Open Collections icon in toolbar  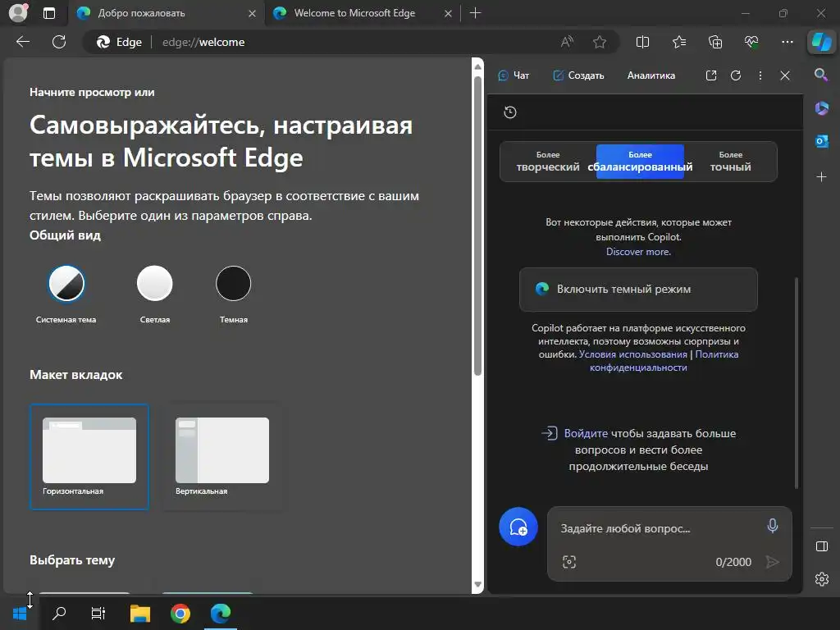pos(715,42)
